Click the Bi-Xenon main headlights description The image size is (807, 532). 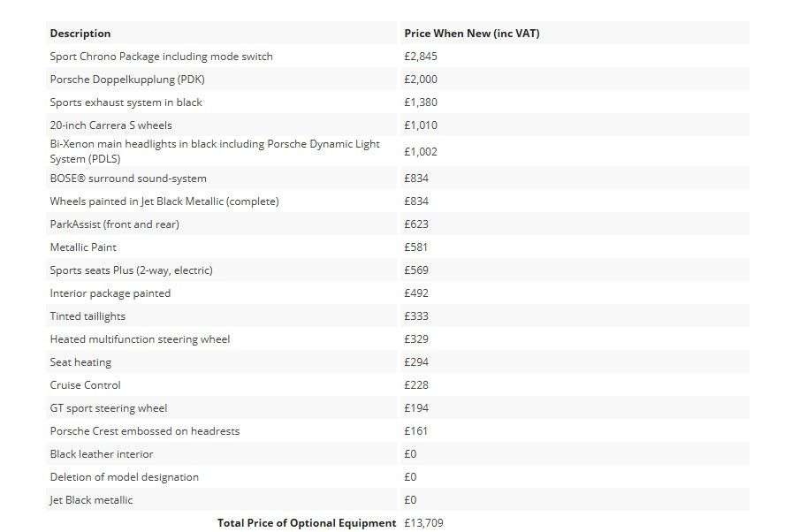tap(215, 151)
